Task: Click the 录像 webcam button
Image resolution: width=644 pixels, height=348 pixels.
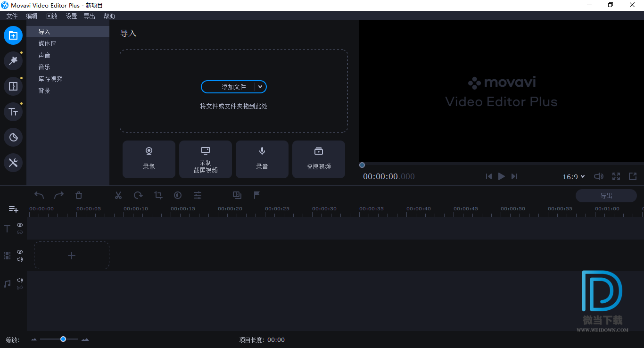Action: (149, 159)
